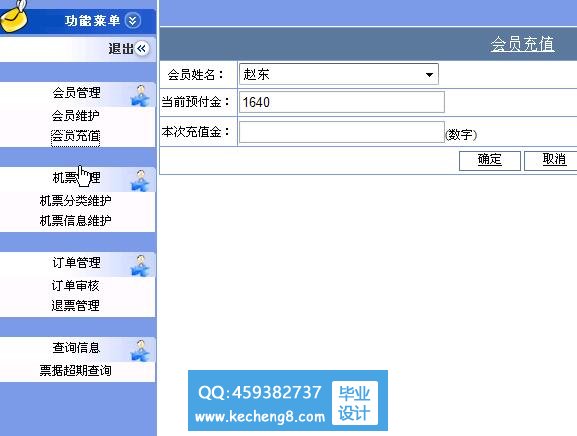Screen dimensions: 577x436
Task: Collapse the 功能菜单 chevron icon
Action: point(132,20)
